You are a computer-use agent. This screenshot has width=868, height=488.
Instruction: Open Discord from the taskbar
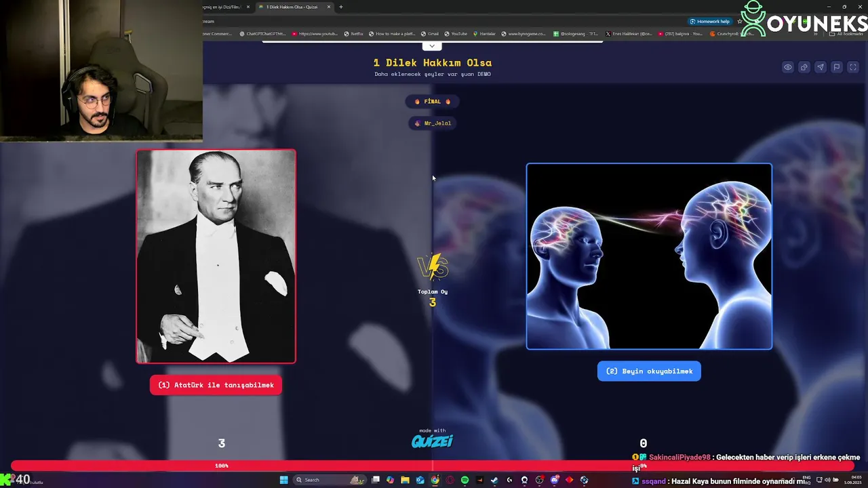pyautogui.click(x=554, y=480)
